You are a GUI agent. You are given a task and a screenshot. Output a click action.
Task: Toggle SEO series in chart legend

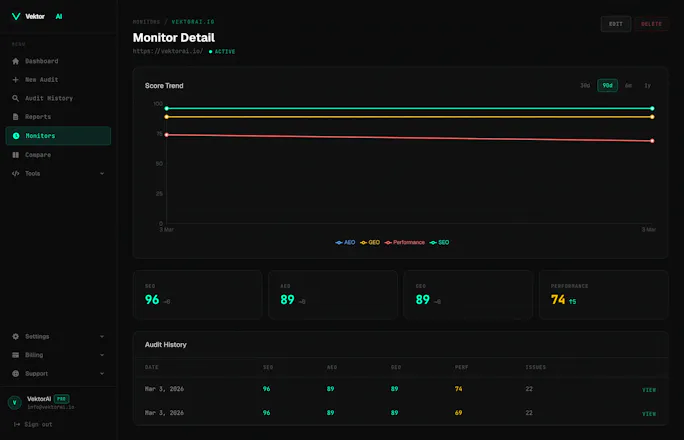pos(439,242)
